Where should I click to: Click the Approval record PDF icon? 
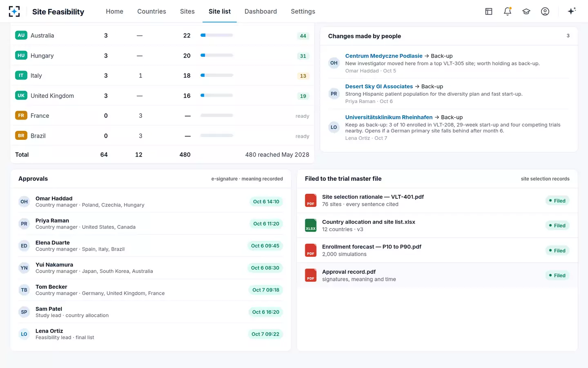click(x=311, y=275)
